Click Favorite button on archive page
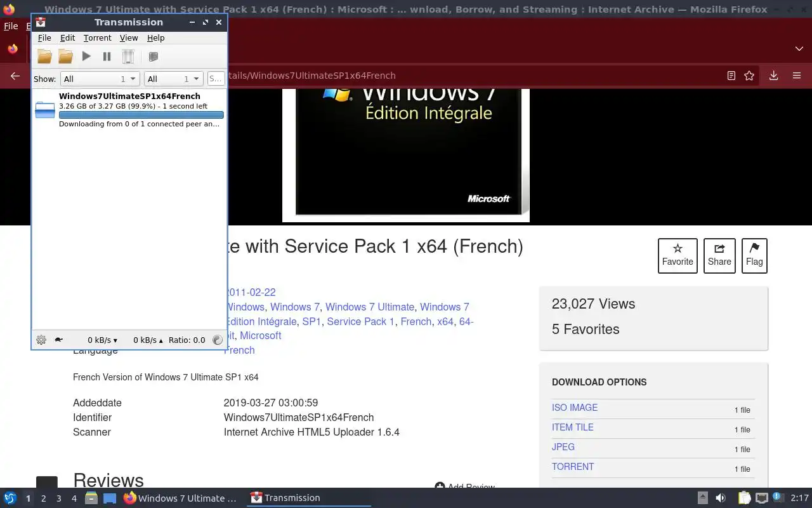812x508 pixels. pyautogui.click(x=678, y=256)
